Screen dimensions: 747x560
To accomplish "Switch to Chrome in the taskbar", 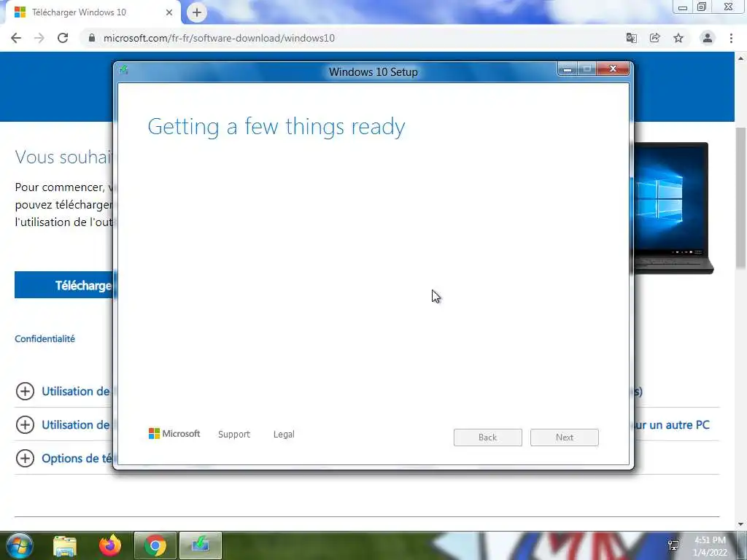I will 155,545.
